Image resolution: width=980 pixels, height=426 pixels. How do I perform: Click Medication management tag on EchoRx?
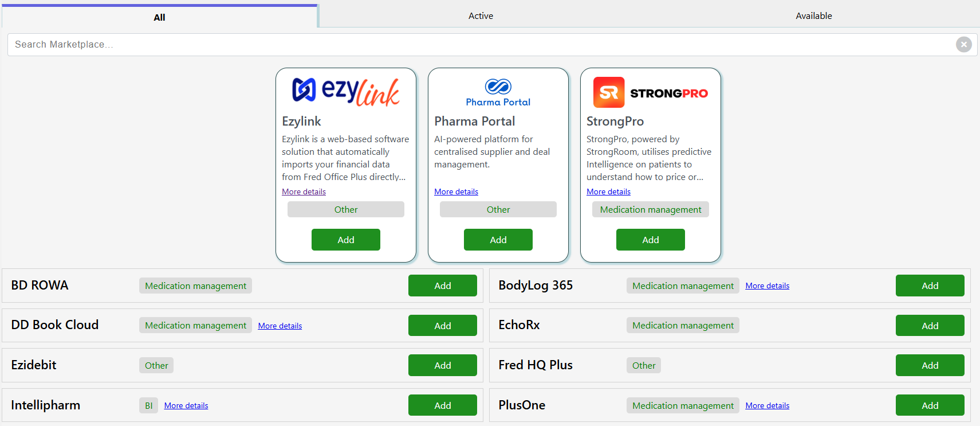click(683, 326)
